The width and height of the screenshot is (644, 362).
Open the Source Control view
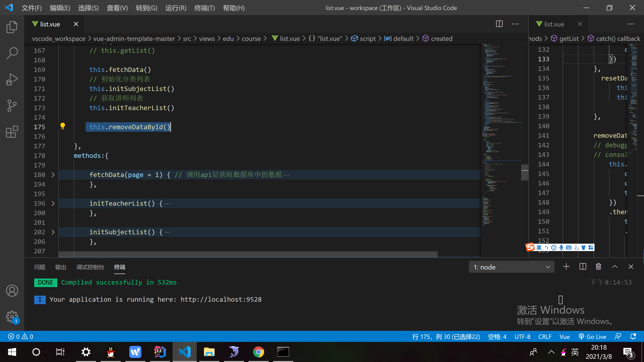coord(12,105)
